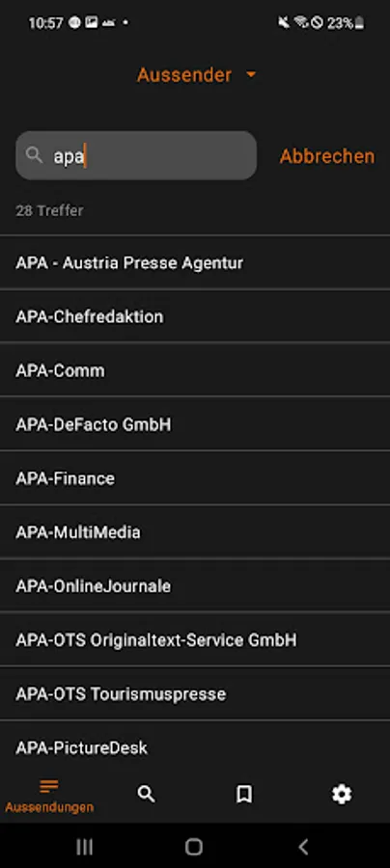Open the search tab in bottom bar
Screen dimensions: 390x868
pyautogui.click(x=147, y=795)
